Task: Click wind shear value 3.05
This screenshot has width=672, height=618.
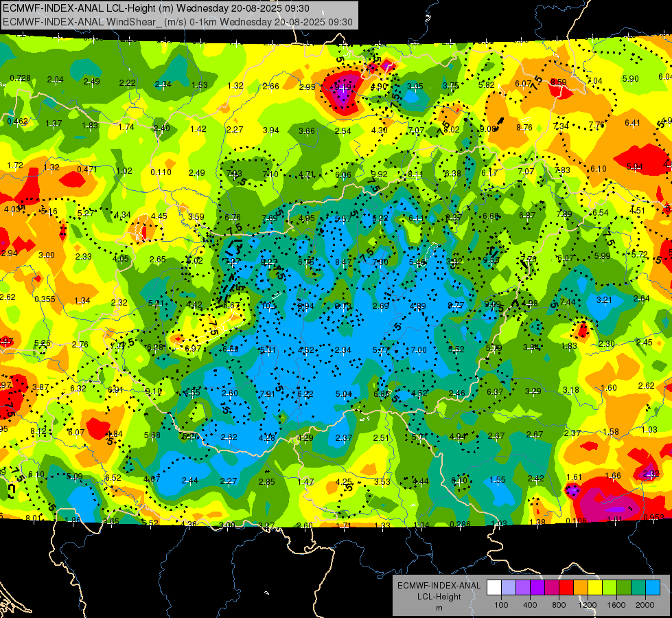Action: pos(415,87)
